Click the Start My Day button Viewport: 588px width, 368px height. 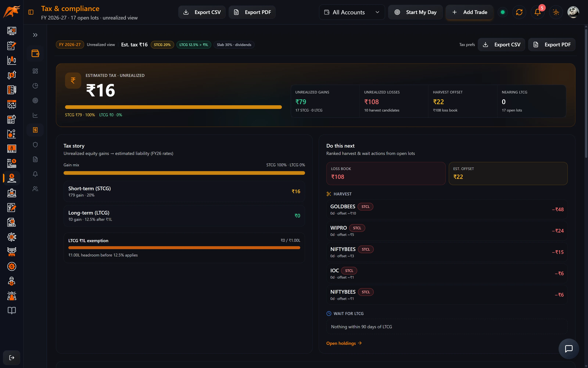[415, 12]
